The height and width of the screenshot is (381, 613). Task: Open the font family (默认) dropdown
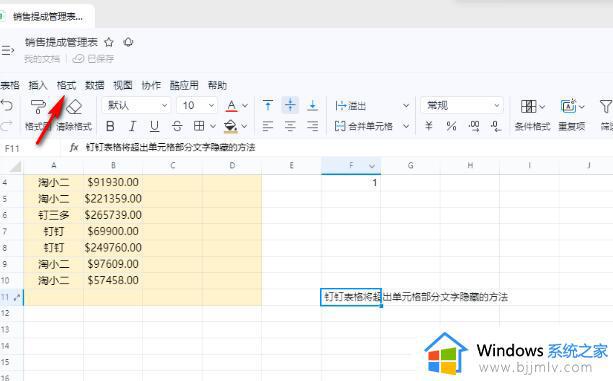point(136,106)
